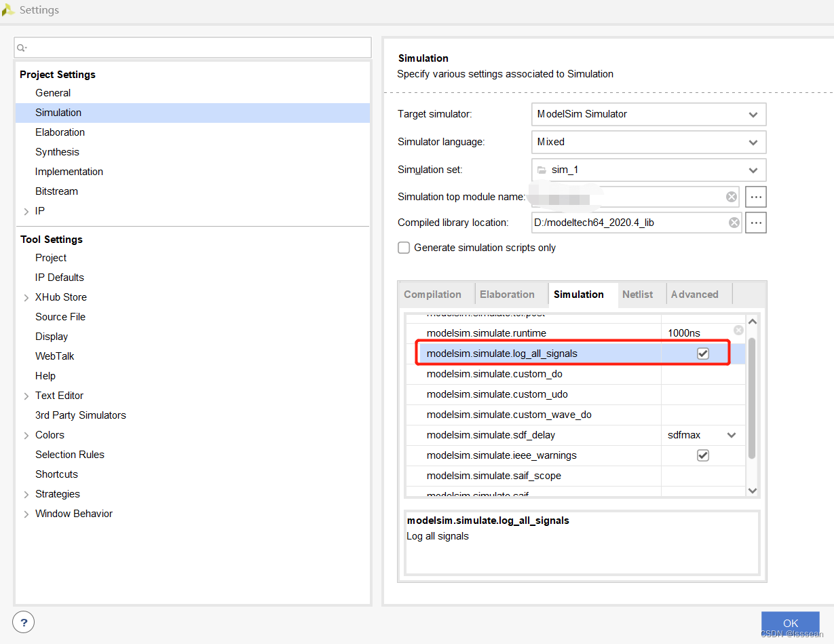Toggle modelsim.simulate.ieee_warnings checkbox
Viewport: 834px width, 644px height.
(x=703, y=455)
